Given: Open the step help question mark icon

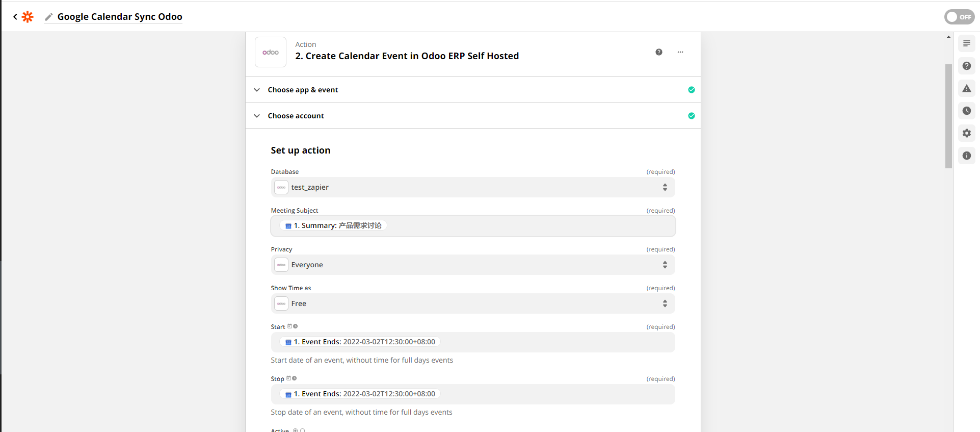Looking at the screenshot, I should click(x=659, y=52).
